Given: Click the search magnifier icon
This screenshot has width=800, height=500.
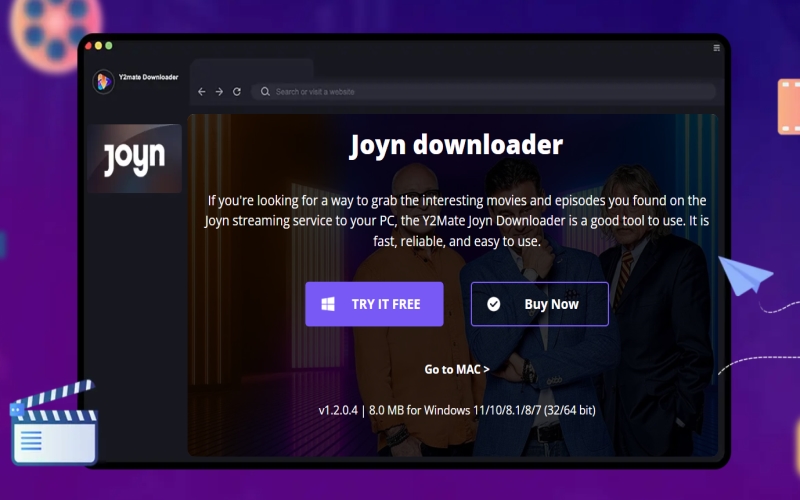Looking at the screenshot, I should click(x=265, y=92).
